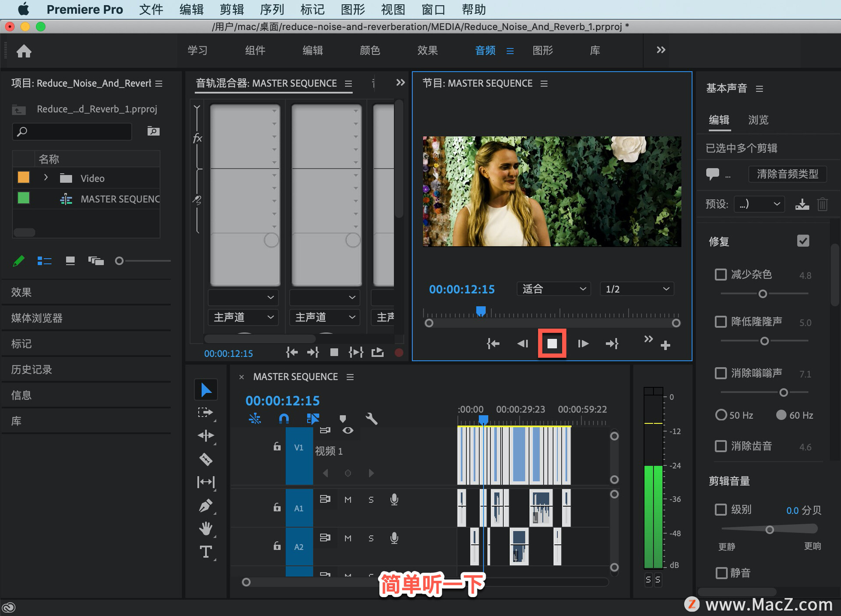The image size is (841, 616).
Task: Select the Pen tool in timeline toolbox
Action: click(x=205, y=506)
